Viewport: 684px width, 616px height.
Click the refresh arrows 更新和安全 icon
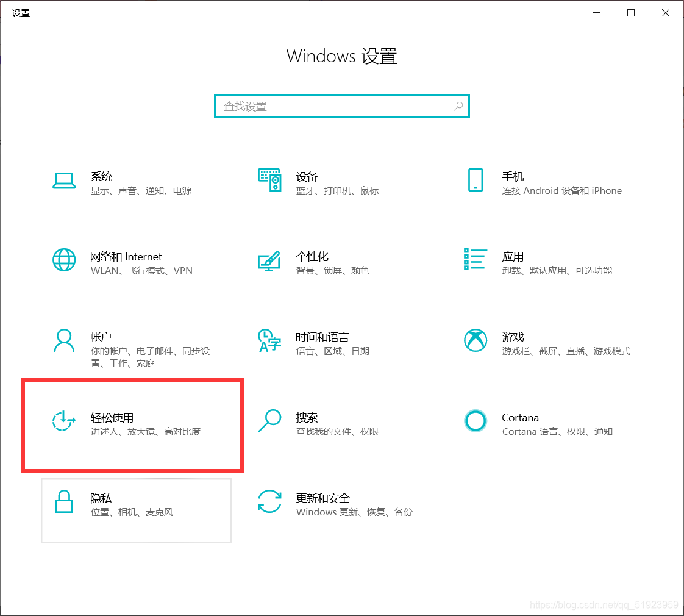[269, 501]
